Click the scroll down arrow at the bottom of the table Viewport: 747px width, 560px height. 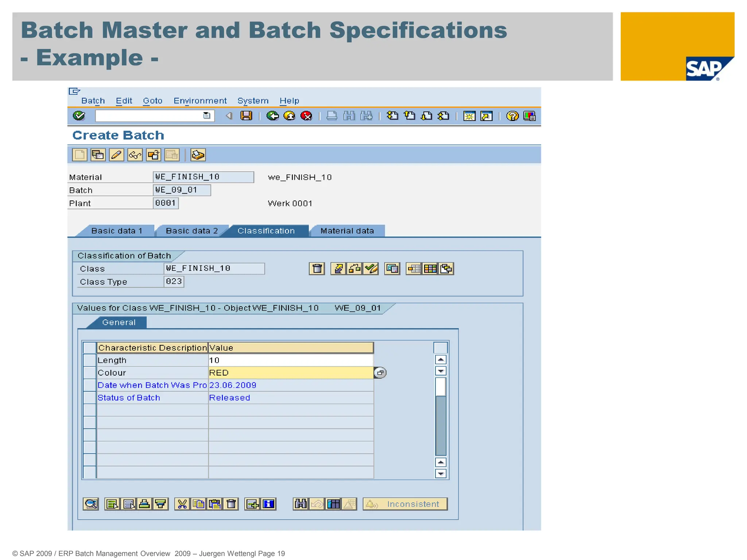click(441, 474)
